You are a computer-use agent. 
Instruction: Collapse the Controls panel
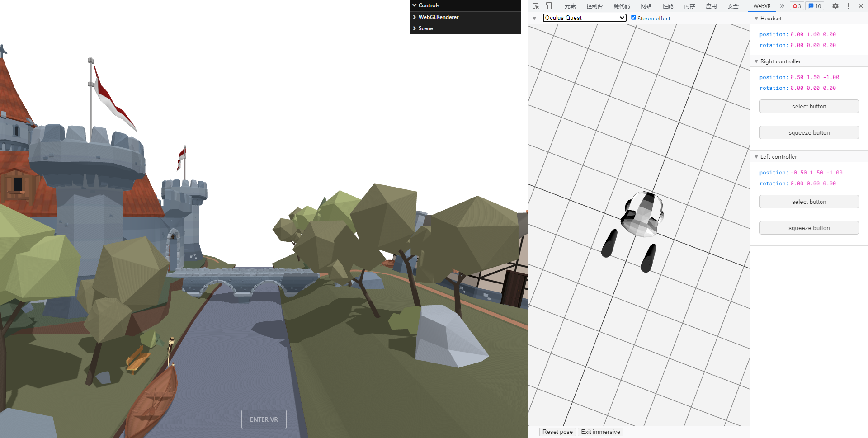coord(429,5)
